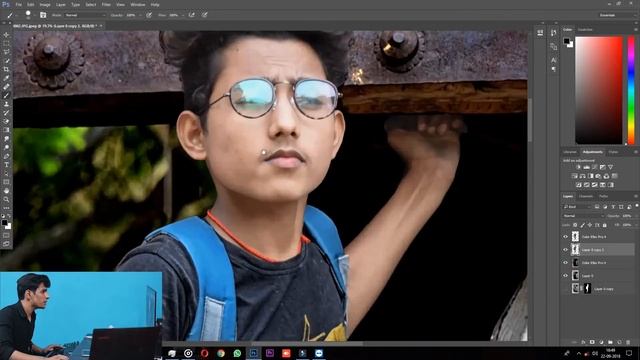This screenshot has width=640, height=360.
Task: Lock image pixels with brush icon
Action: click(582, 225)
